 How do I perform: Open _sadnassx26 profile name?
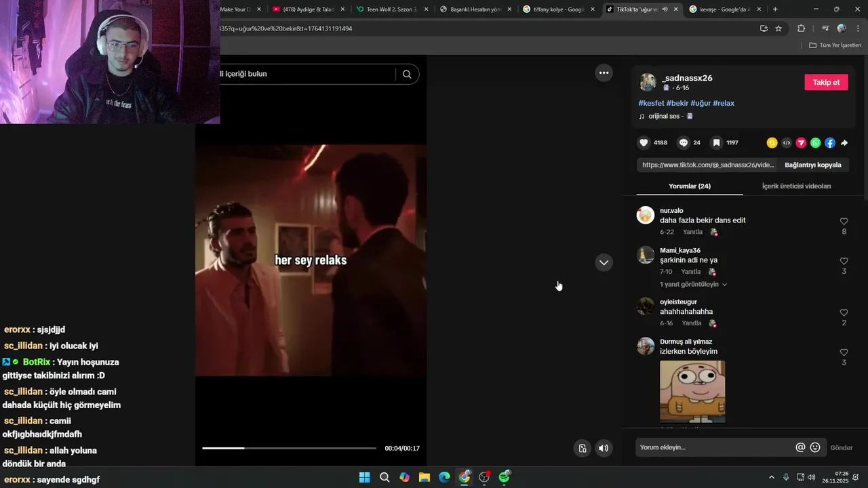coord(687,78)
